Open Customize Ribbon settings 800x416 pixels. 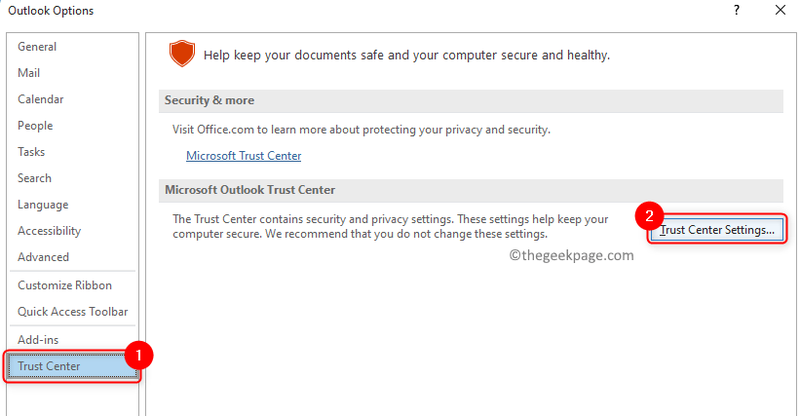(x=72, y=285)
